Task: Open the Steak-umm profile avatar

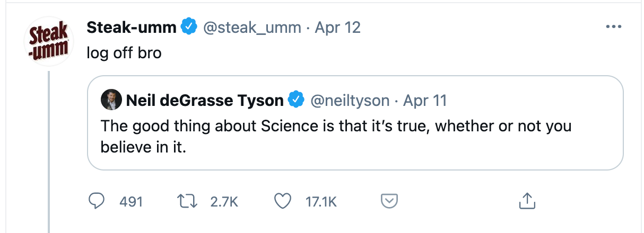Action: click(x=49, y=42)
